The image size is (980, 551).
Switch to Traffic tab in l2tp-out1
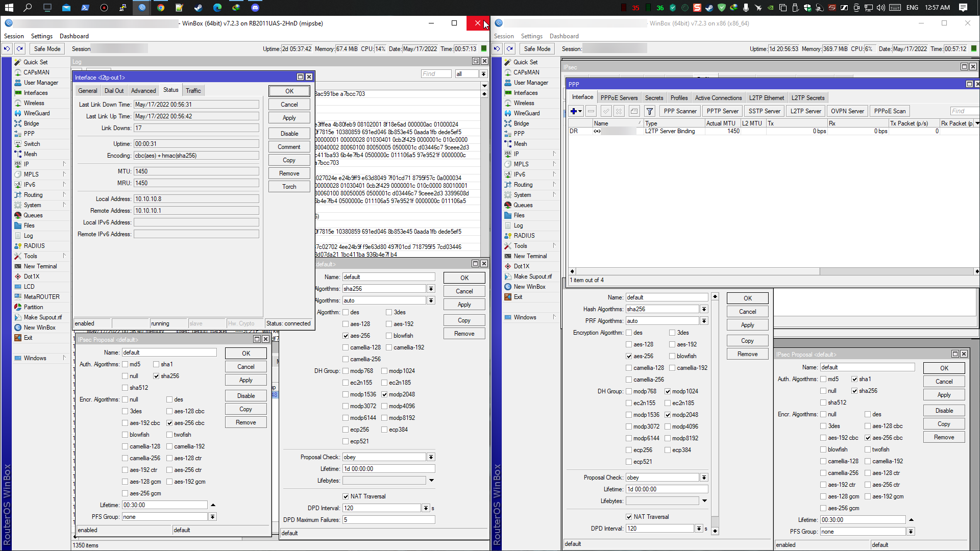[x=193, y=90]
